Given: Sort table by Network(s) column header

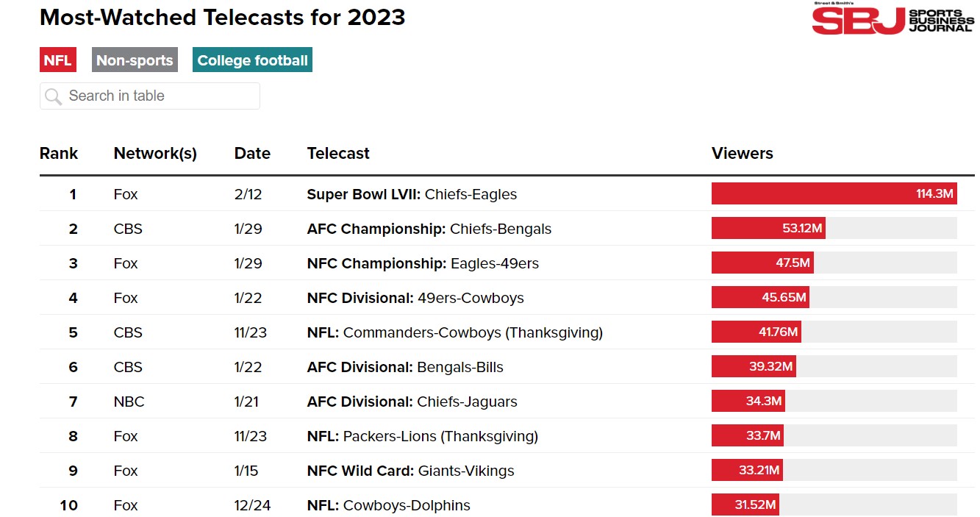Looking at the screenshot, I should [x=155, y=154].
